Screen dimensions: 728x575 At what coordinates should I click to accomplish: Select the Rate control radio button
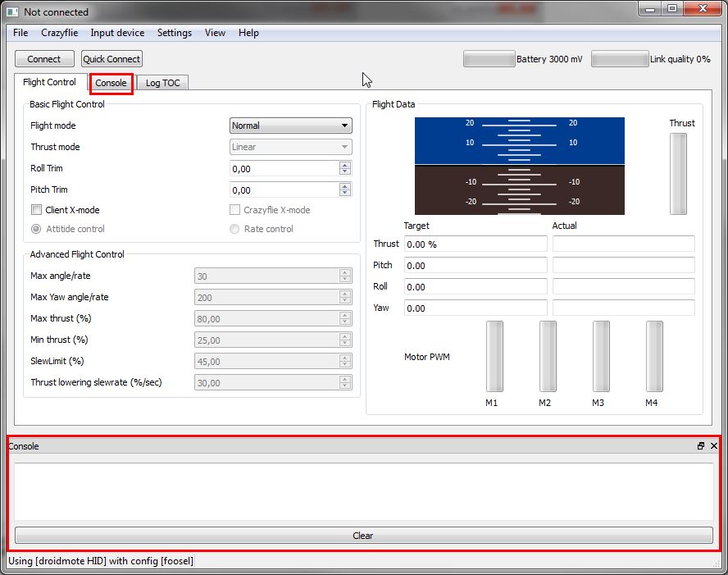(x=235, y=229)
